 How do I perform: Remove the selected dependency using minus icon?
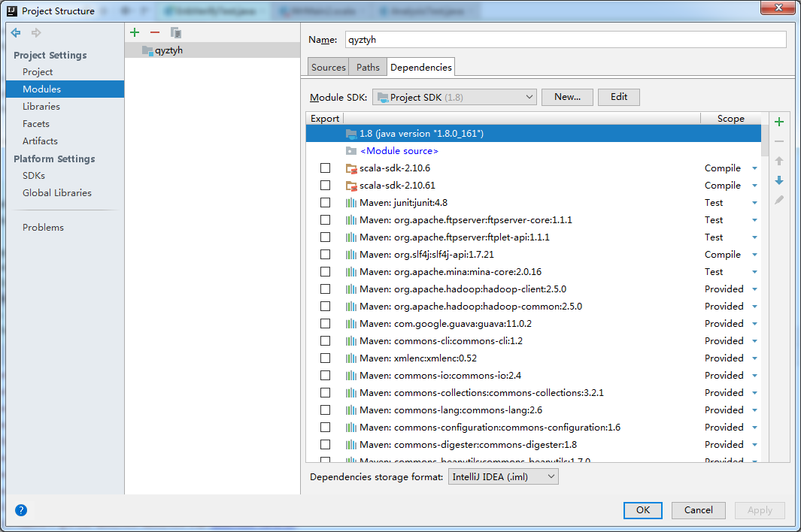coord(779,141)
